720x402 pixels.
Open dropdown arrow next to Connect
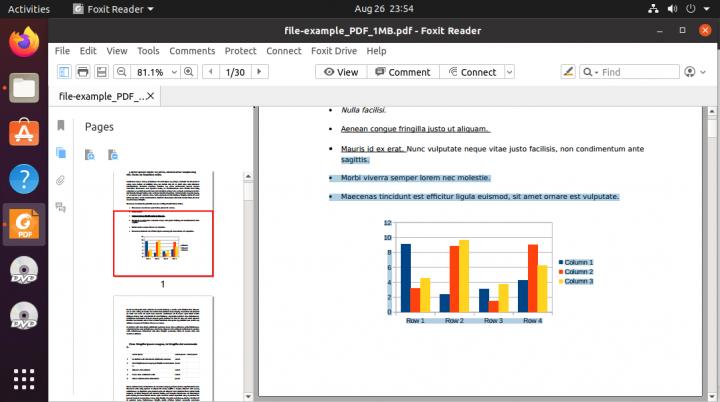click(509, 72)
